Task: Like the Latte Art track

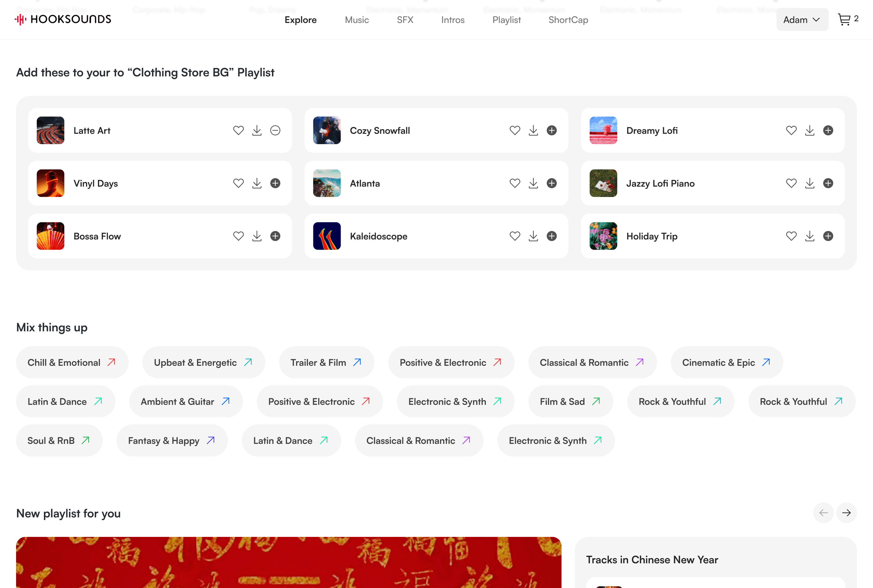Action: point(239,131)
